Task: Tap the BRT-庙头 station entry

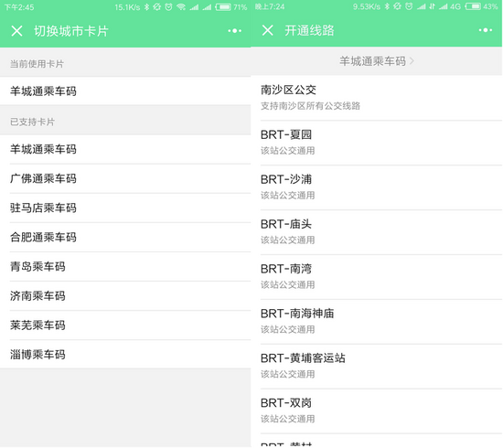Action: (x=377, y=232)
